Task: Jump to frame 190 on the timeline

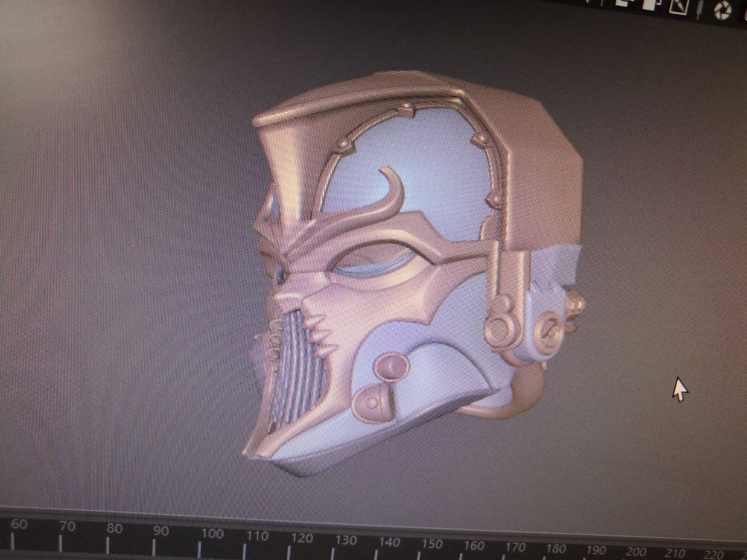Action: (x=595, y=550)
